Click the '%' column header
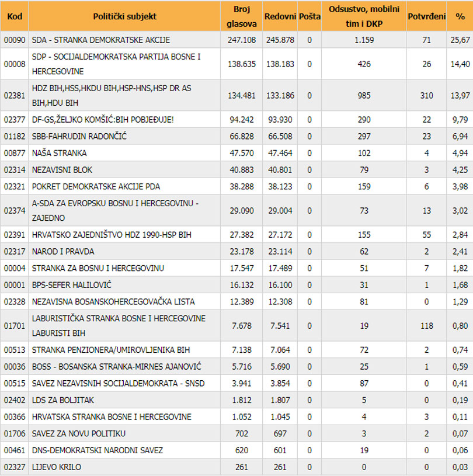Viewport: 473px width, 476px height. [x=460, y=16]
